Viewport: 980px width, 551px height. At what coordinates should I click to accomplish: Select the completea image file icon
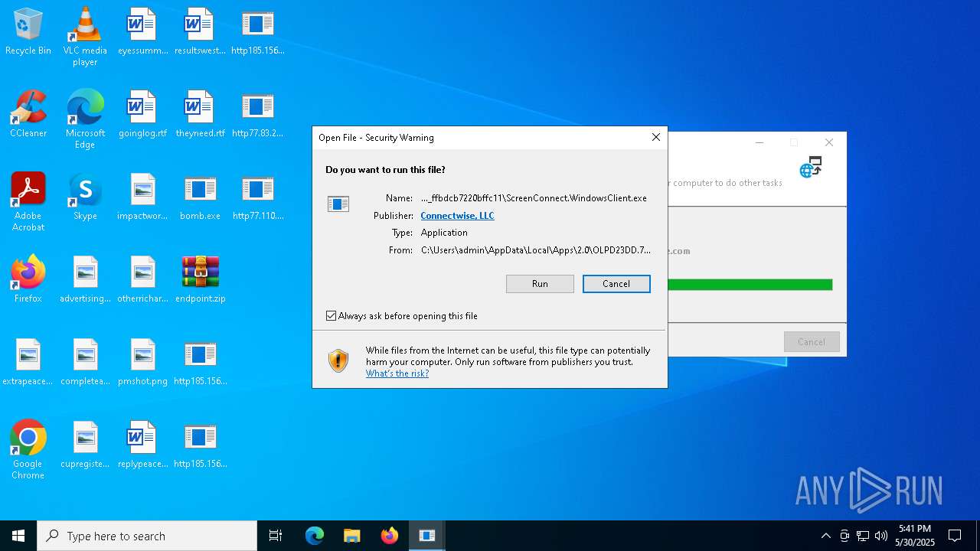85,362
